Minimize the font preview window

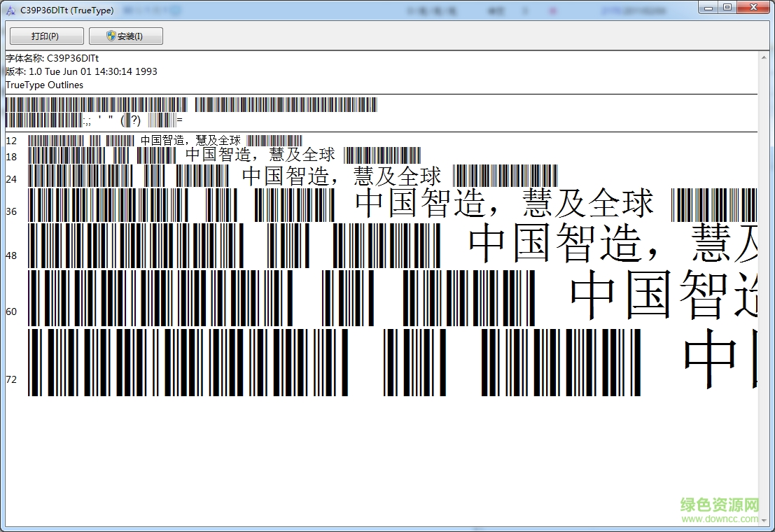[707, 7]
